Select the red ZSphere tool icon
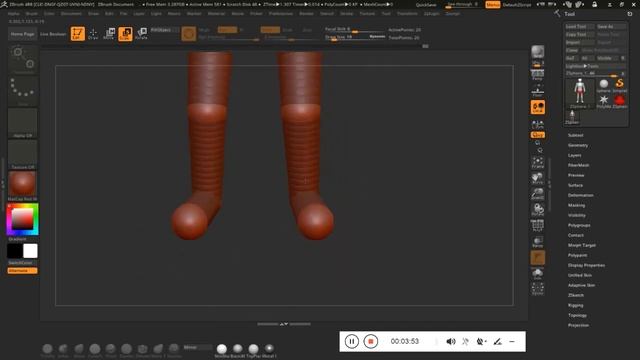Screen dimensions: 640x360 point(620,101)
